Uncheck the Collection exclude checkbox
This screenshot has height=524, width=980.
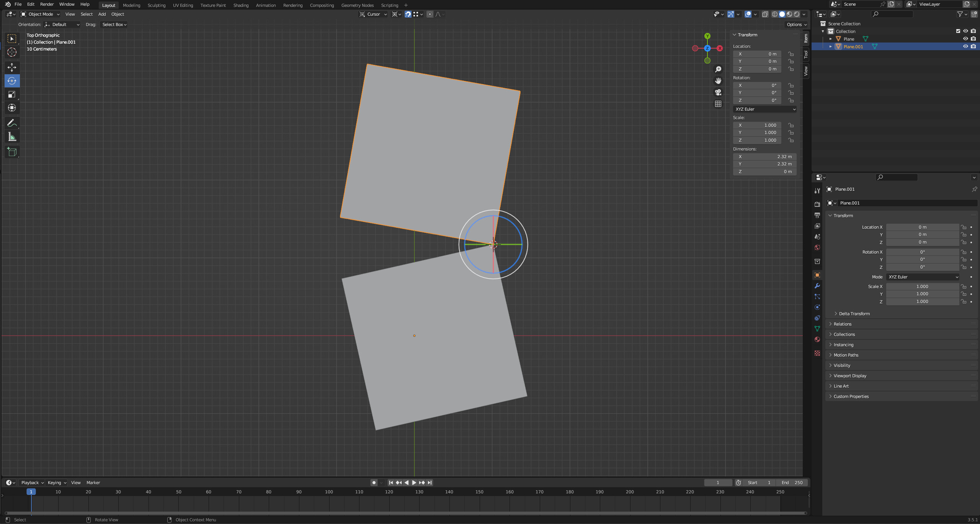[x=958, y=31]
